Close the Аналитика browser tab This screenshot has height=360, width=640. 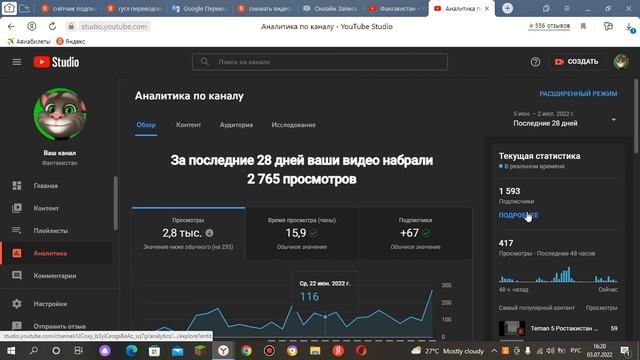pyautogui.click(x=487, y=8)
